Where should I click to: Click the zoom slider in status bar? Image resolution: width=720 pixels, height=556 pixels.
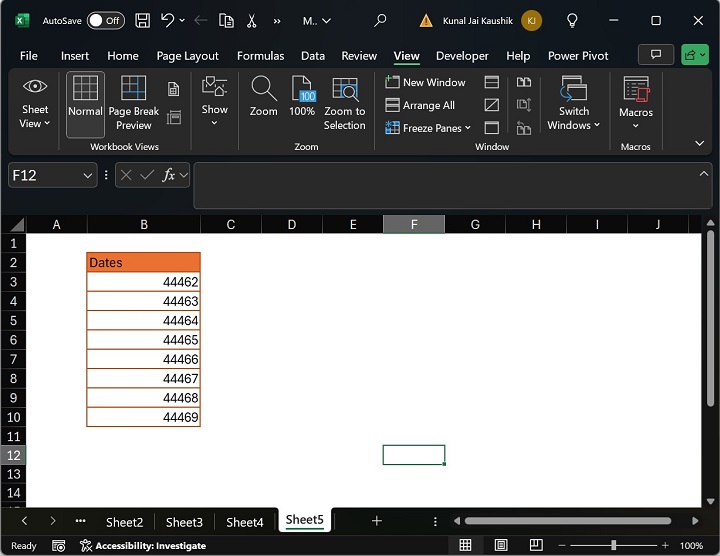pyautogui.click(x=613, y=545)
